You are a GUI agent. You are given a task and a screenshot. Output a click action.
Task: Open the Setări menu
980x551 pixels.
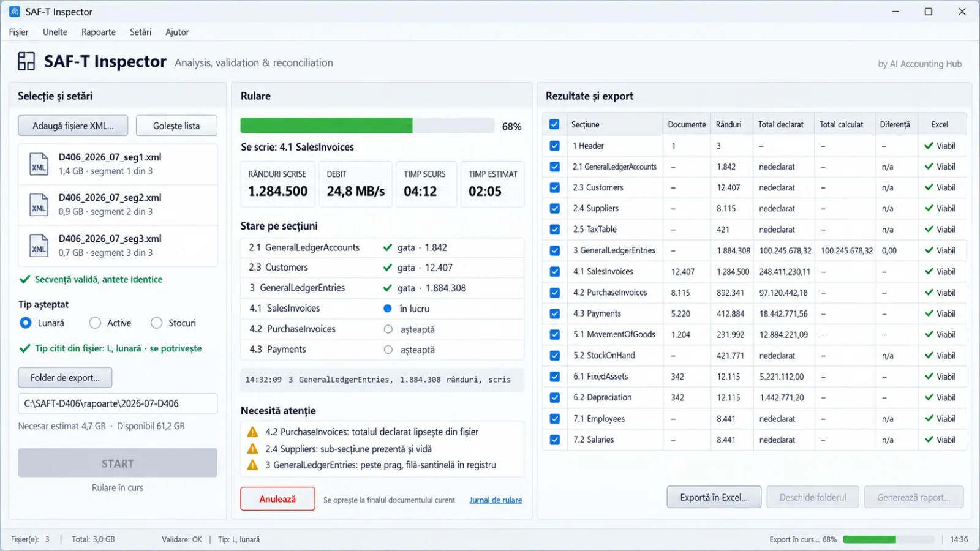point(140,32)
